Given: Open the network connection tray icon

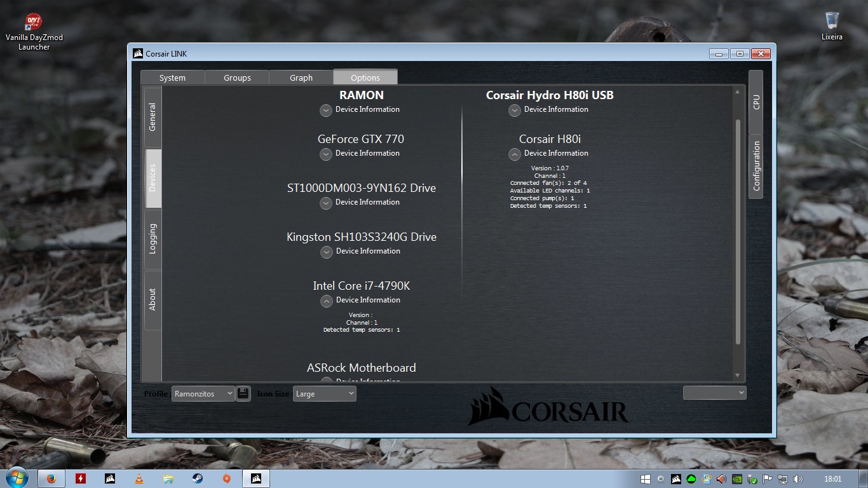Looking at the screenshot, I should click(783, 479).
